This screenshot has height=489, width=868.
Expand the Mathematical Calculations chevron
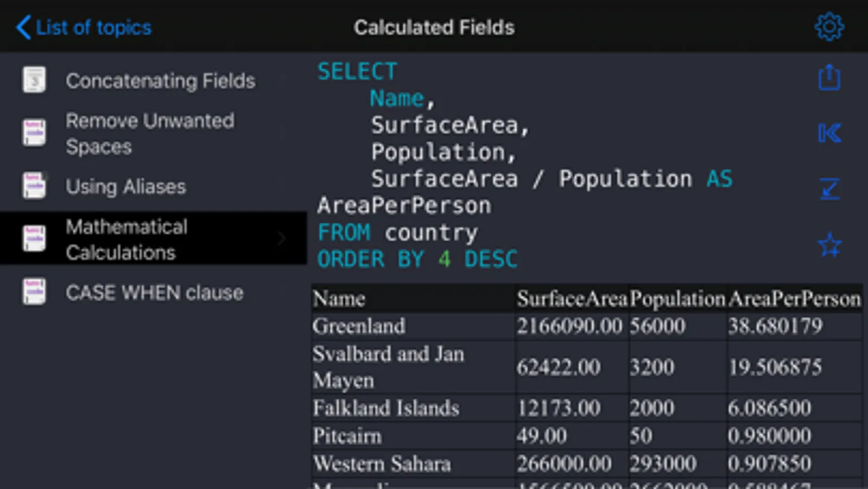tap(282, 239)
